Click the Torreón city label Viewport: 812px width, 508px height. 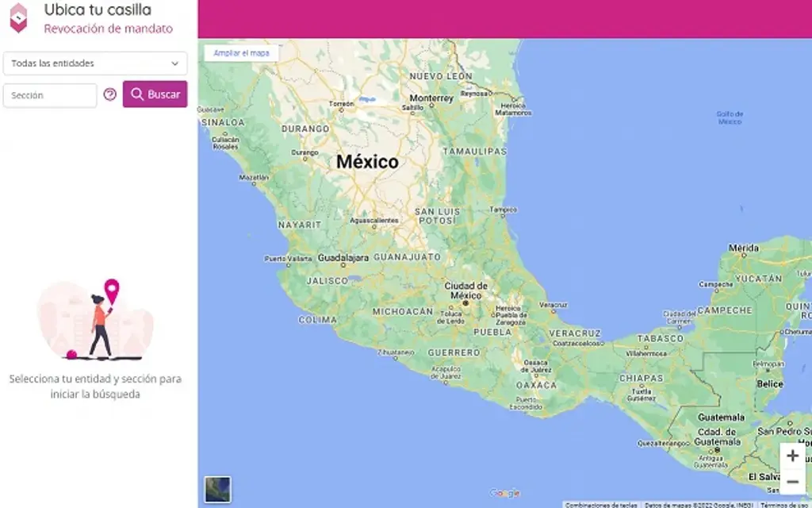tap(341, 104)
